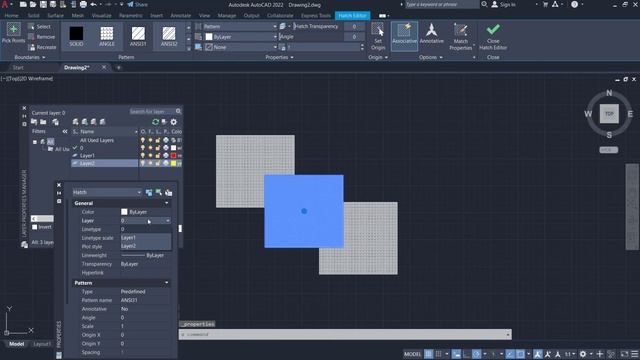Click Remove boundary objects
The width and height of the screenshot is (640, 360).
pos(41,37)
